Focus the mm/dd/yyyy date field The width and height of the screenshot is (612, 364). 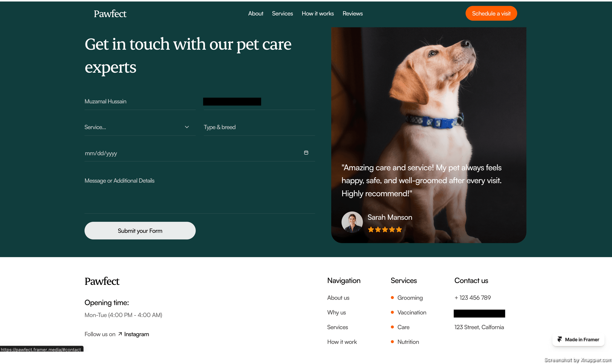(200, 153)
